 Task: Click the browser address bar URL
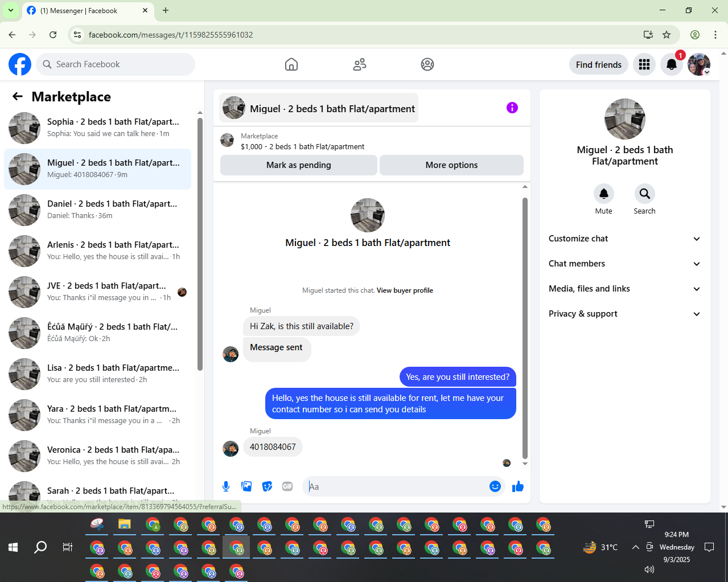coord(171,35)
